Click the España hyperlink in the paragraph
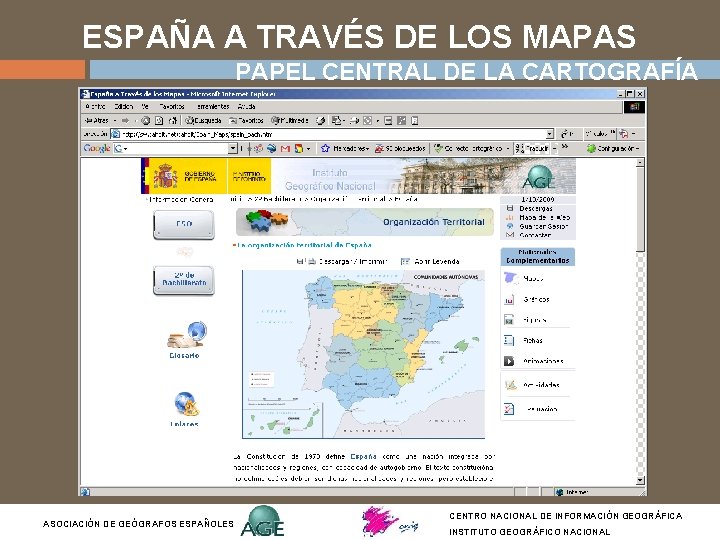The height and width of the screenshot is (540, 720). (363, 456)
